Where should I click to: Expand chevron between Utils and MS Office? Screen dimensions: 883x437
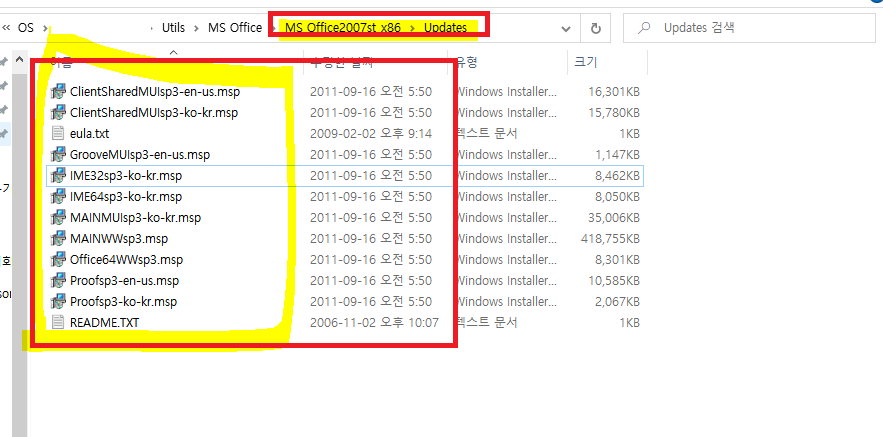[197, 28]
